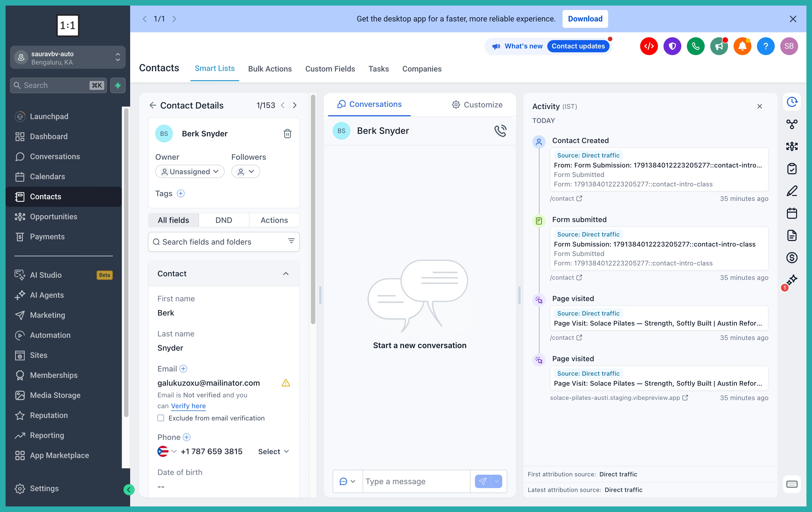Open the AI sparkle icon with badge

791,280
